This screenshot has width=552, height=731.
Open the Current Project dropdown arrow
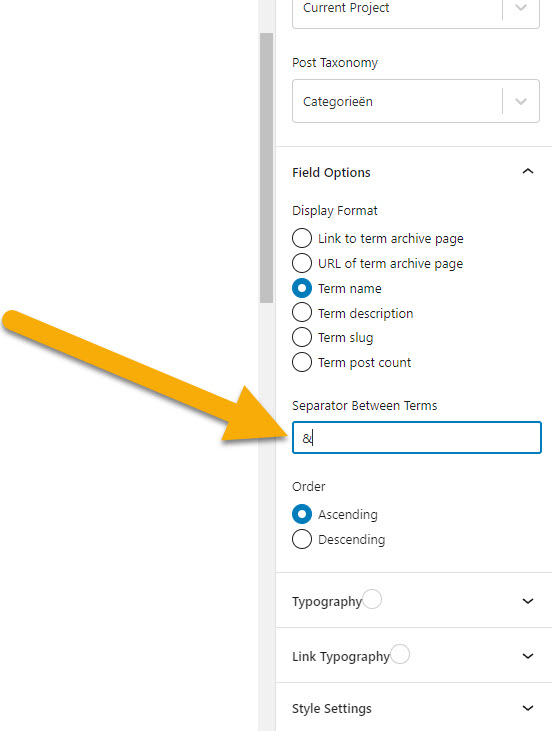pyautogui.click(x=521, y=7)
